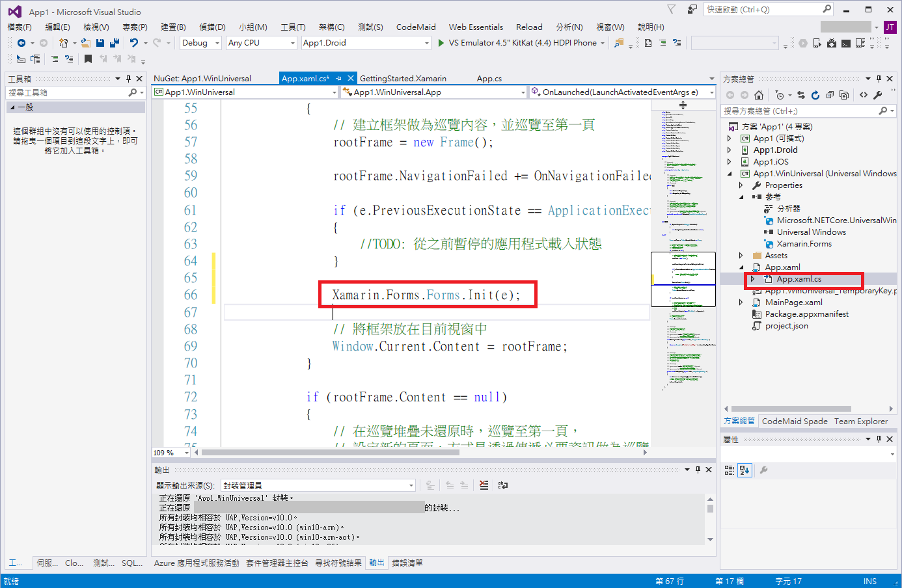Click the Reload menu button

tap(529, 27)
